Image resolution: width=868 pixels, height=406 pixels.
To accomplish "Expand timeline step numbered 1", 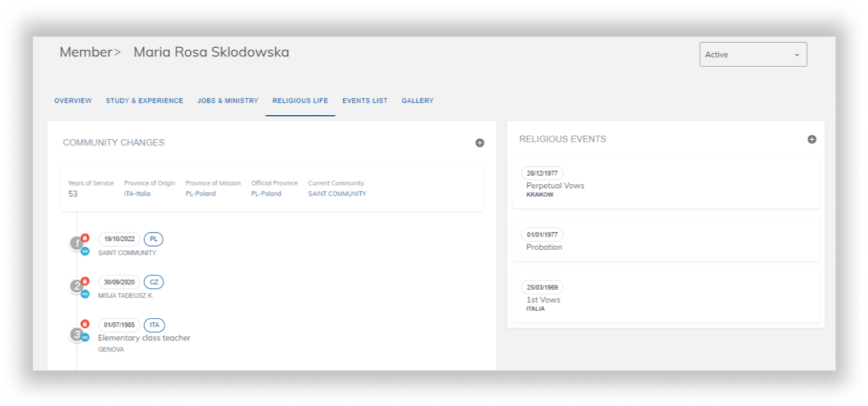I will (x=77, y=242).
